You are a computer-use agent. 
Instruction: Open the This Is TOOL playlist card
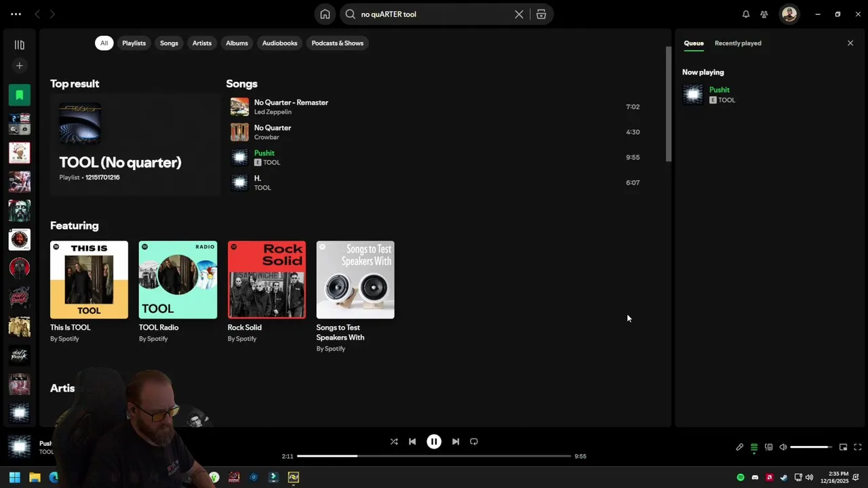point(89,291)
